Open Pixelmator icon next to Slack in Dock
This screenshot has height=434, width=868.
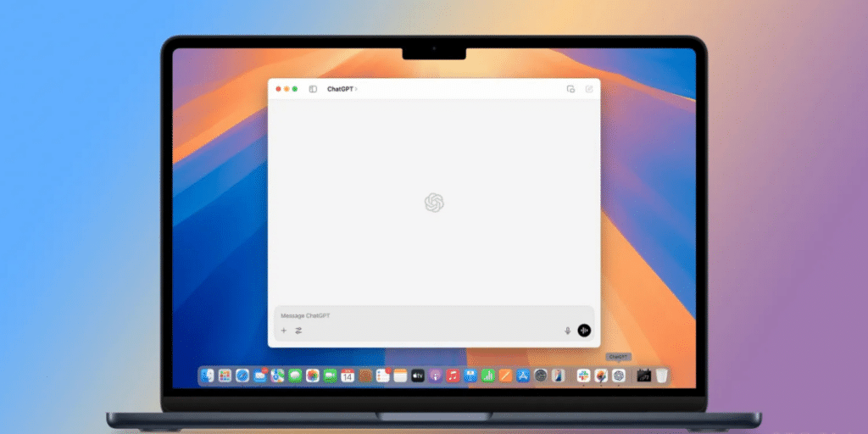(x=601, y=376)
